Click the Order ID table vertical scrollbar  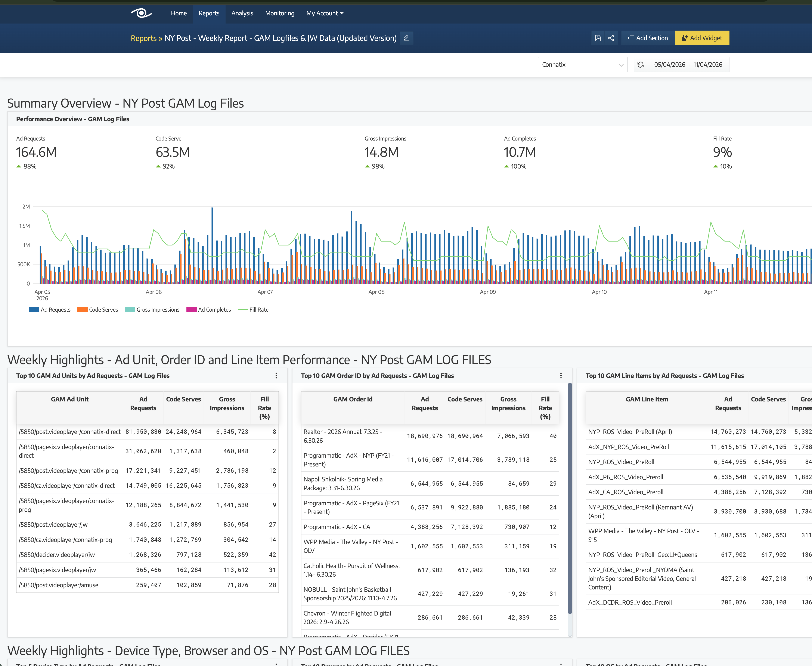[570, 498]
